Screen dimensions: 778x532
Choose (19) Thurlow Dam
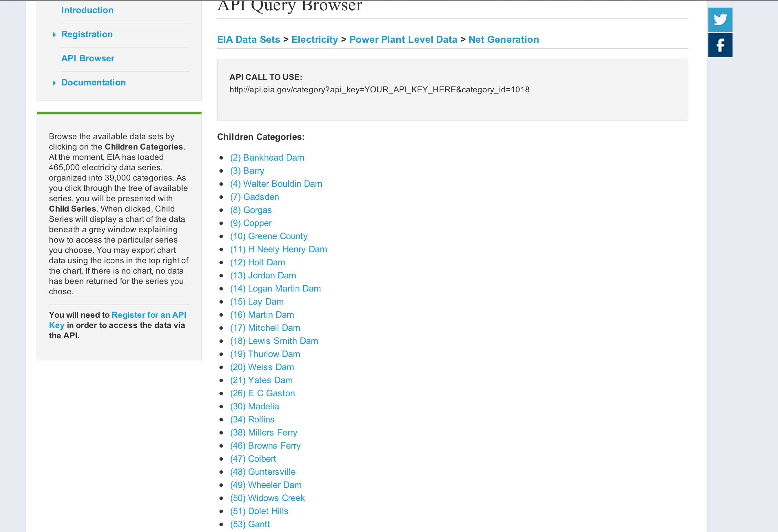(265, 354)
